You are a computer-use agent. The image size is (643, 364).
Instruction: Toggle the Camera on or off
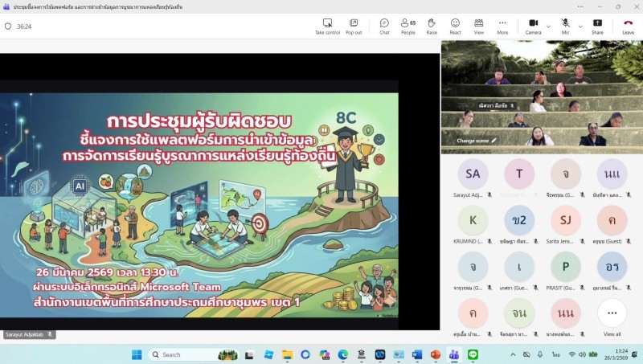533,25
